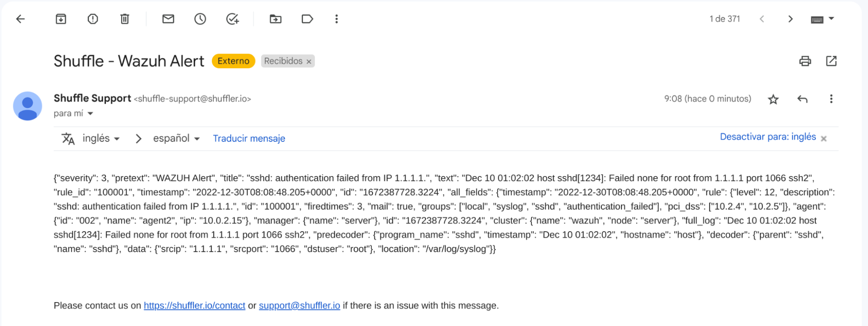Mark the email as unread

coord(168,19)
